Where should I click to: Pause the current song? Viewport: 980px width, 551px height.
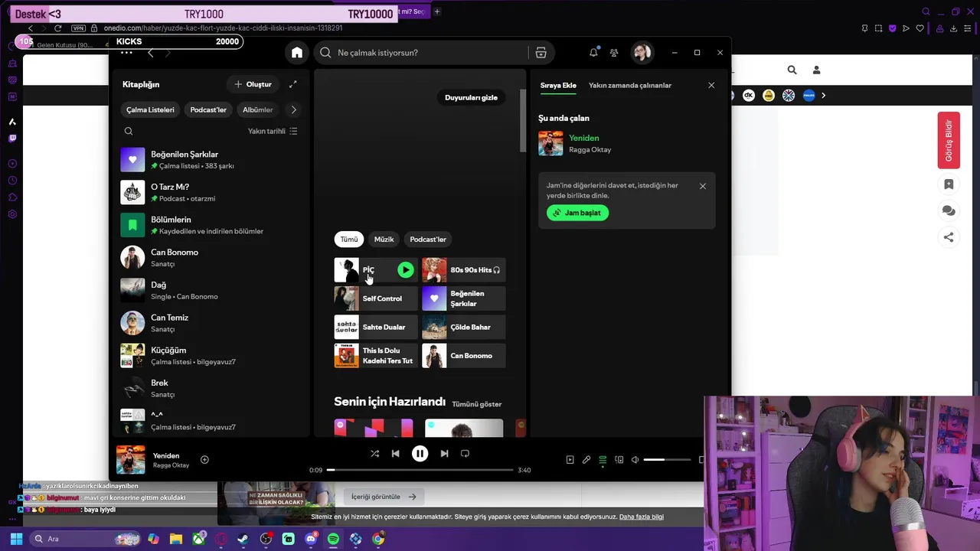(x=420, y=454)
